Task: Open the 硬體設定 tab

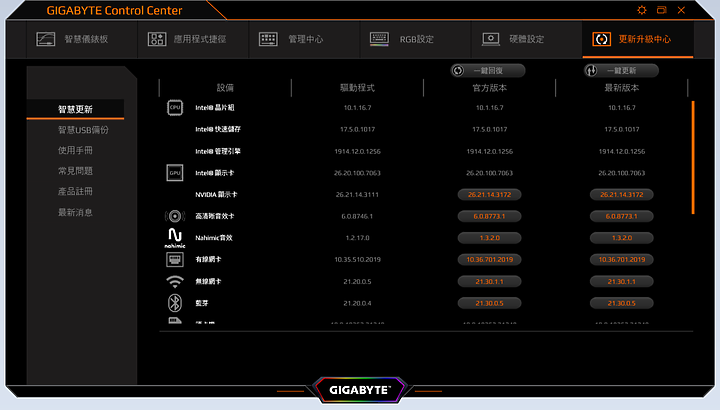Action: click(x=527, y=39)
